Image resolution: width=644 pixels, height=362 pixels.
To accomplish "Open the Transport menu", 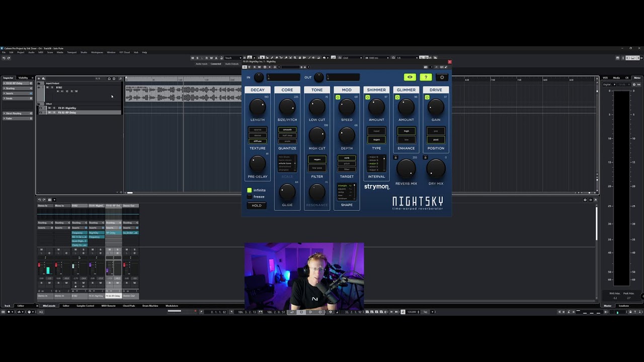I will click(x=72, y=52).
